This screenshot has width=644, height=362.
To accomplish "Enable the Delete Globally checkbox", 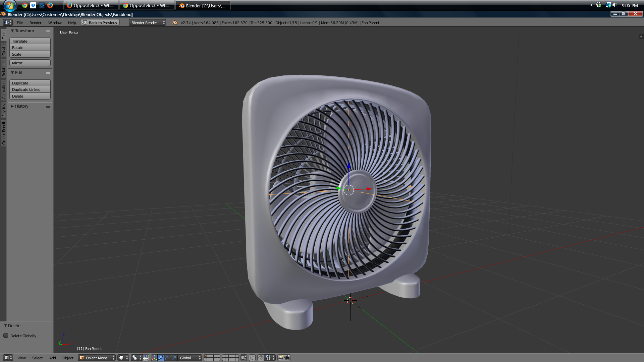I will [6, 336].
